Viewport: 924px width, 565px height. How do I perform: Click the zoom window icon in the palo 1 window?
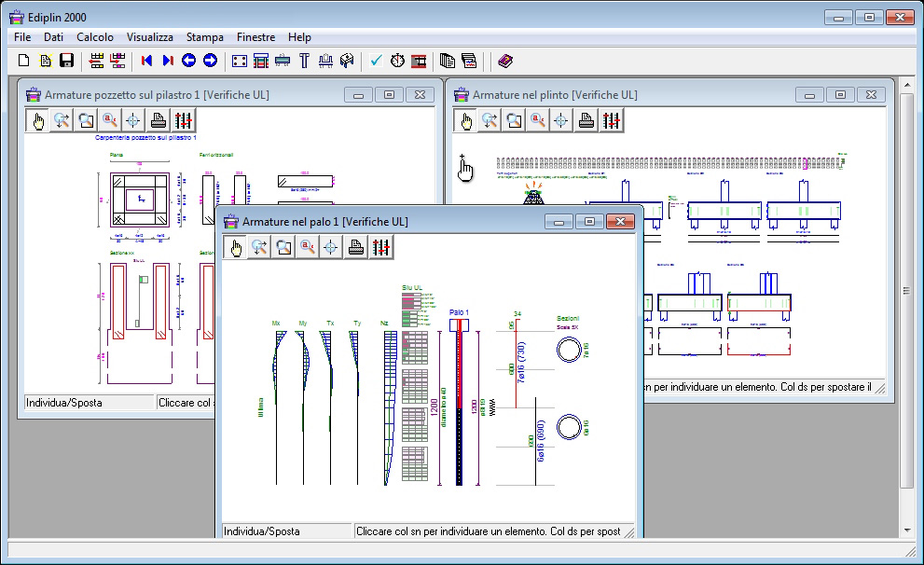click(x=283, y=247)
